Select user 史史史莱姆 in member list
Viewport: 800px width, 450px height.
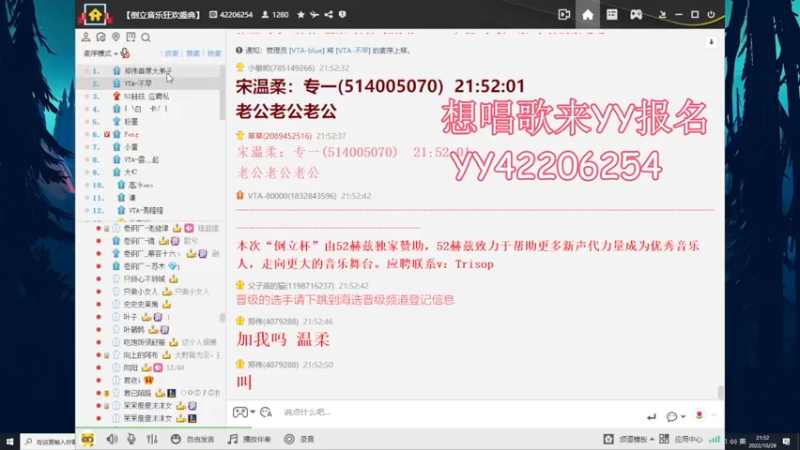click(x=141, y=304)
